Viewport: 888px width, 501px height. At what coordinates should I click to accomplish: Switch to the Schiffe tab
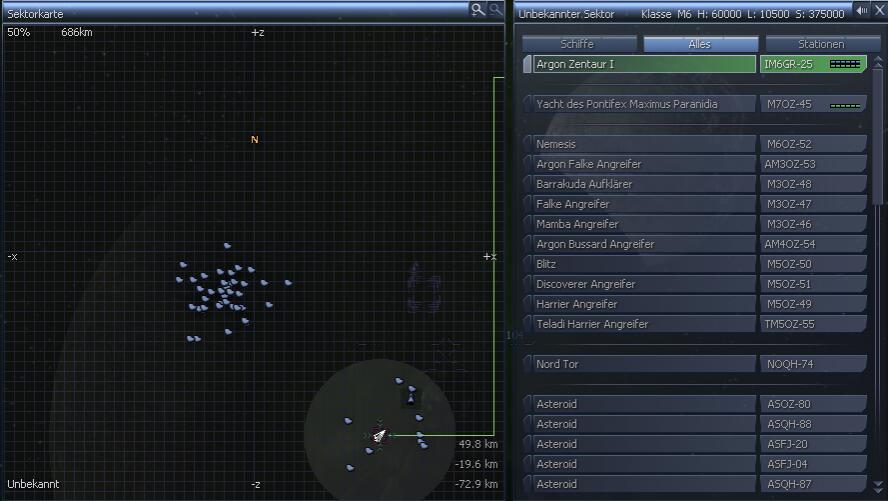(579, 44)
